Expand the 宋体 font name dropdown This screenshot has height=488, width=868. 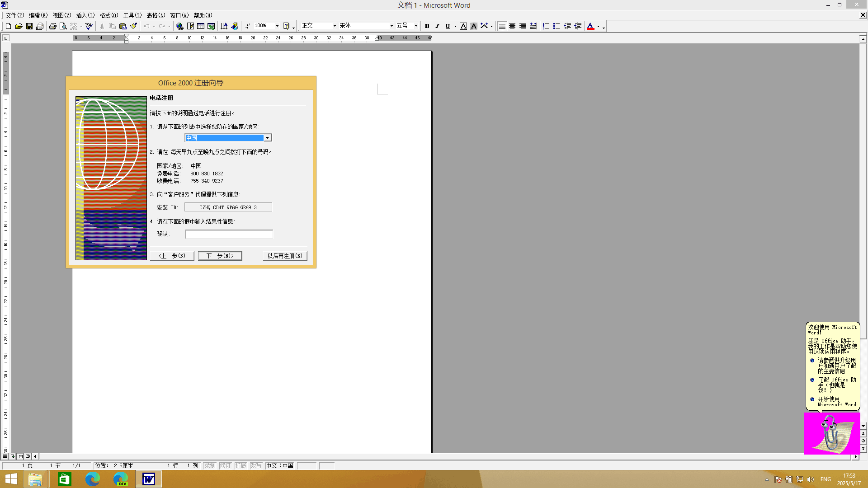coord(392,26)
